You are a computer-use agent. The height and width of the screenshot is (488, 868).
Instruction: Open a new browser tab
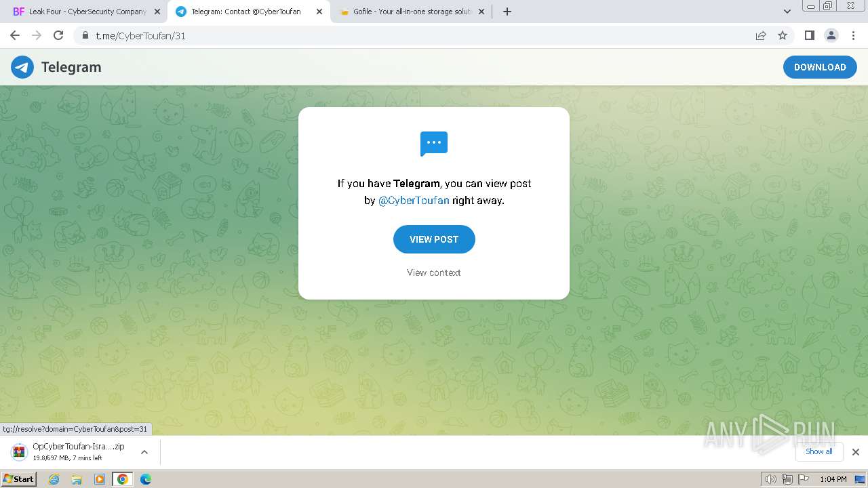[x=507, y=12]
